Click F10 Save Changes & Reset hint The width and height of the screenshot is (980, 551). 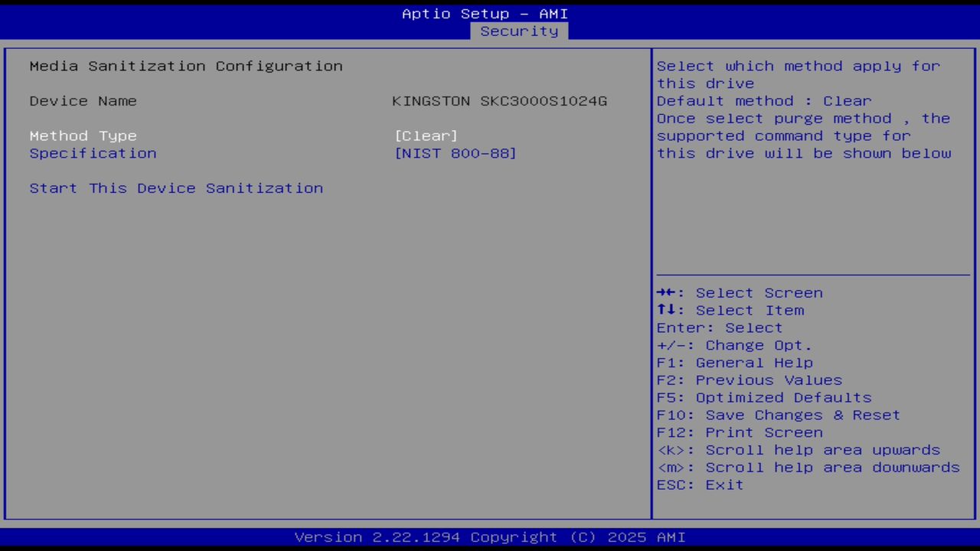point(778,415)
